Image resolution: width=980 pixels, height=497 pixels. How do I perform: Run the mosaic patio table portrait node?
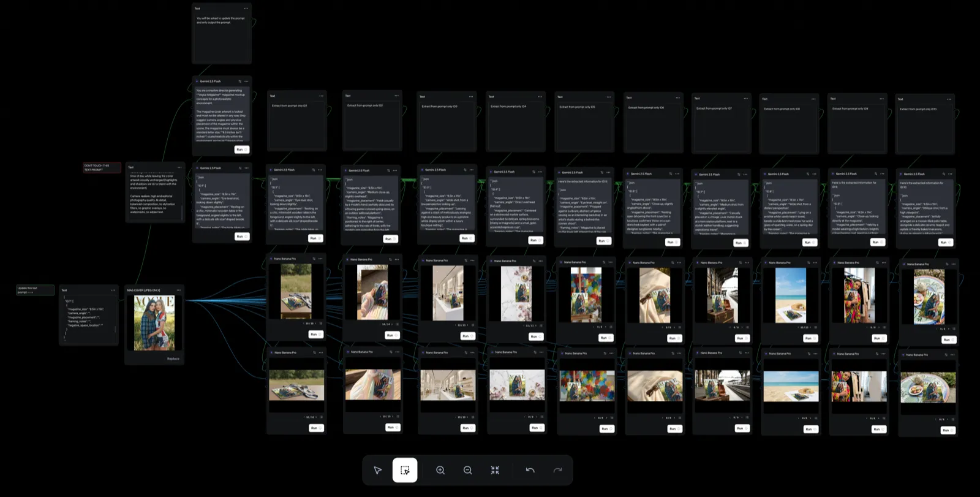[x=948, y=340]
